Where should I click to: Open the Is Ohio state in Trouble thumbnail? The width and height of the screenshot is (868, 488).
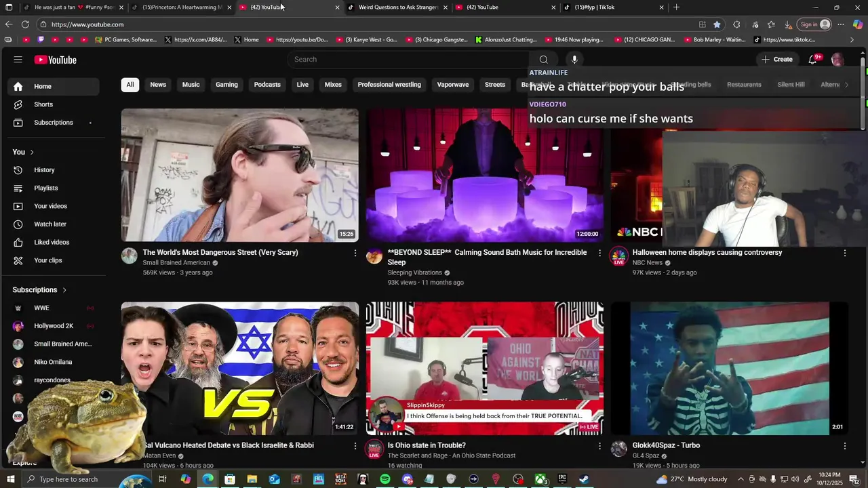[484, 369]
